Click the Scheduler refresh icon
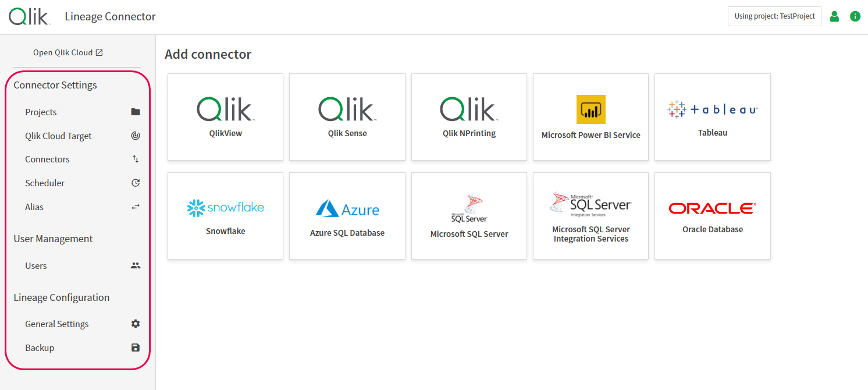868x390 pixels. tap(135, 182)
